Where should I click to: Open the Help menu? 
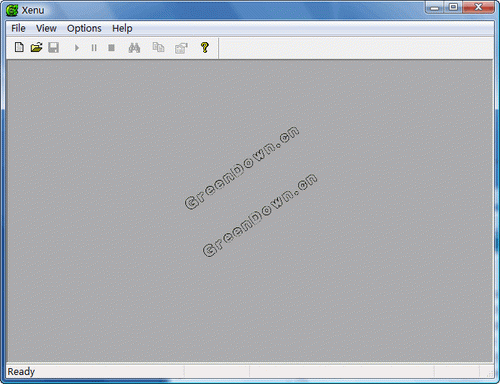tap(122, 28)
